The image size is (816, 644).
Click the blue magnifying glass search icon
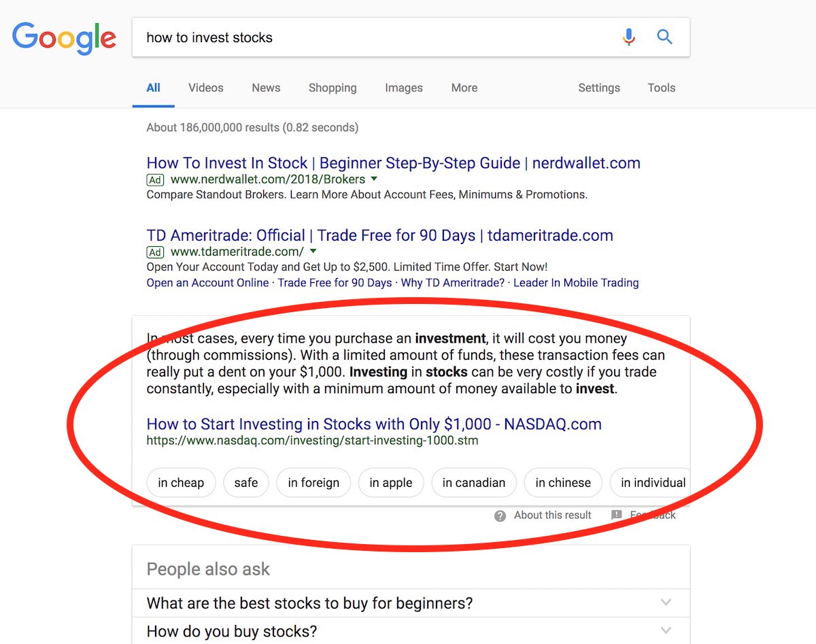[664, 37]
